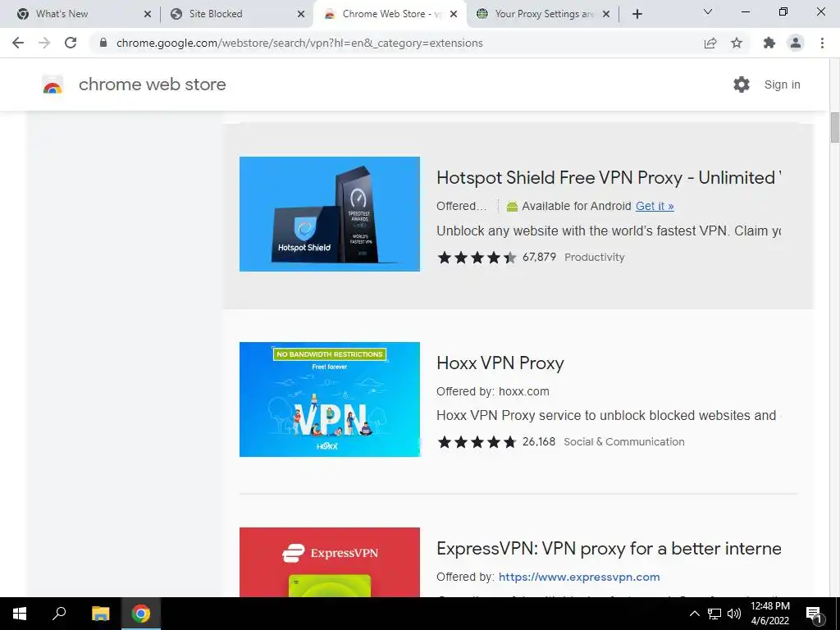Screen dimensions: 840x630
Task: Open Hoxx VPN thumbnail image
Action: (x=330, y=399)
